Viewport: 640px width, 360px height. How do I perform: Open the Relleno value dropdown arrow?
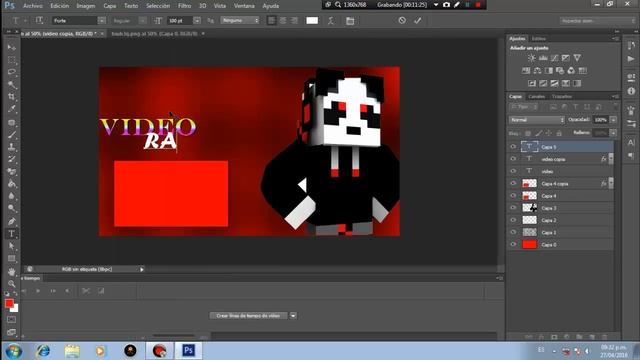coord(613,133)
